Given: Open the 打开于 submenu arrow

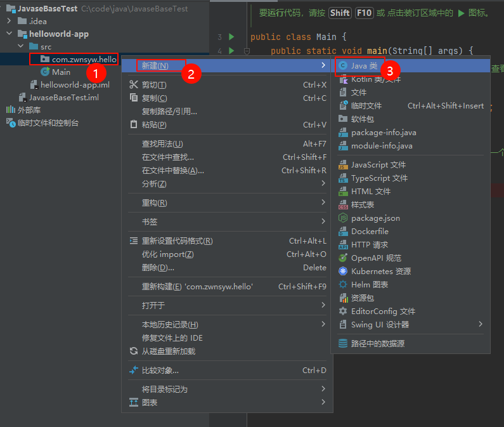Looking at the screenshot, I should pos(323,305).
